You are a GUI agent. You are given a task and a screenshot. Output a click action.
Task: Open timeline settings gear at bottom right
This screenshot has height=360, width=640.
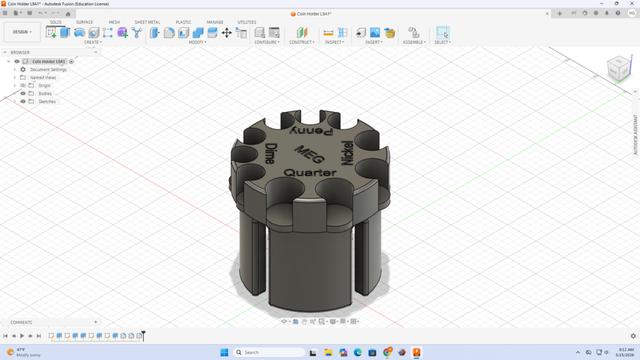(633, 336)
